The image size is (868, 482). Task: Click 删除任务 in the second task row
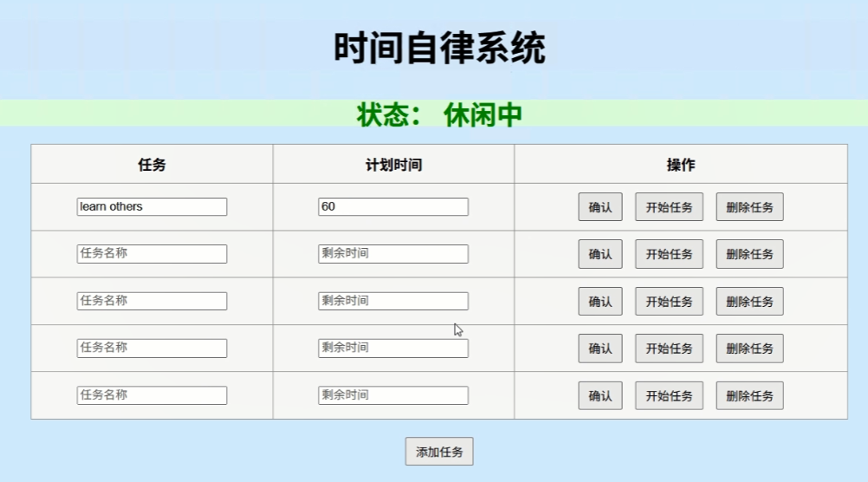pyautogui.click(x=749, y=254)
